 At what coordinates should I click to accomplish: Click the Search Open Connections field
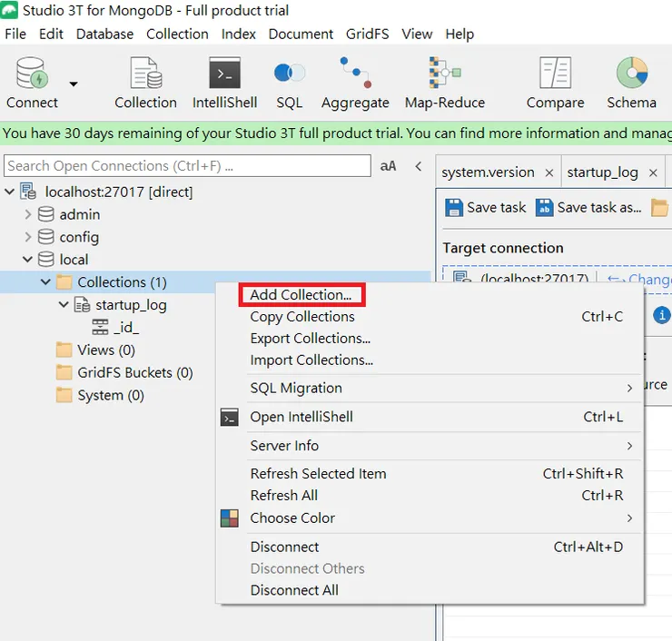(187, 166)
